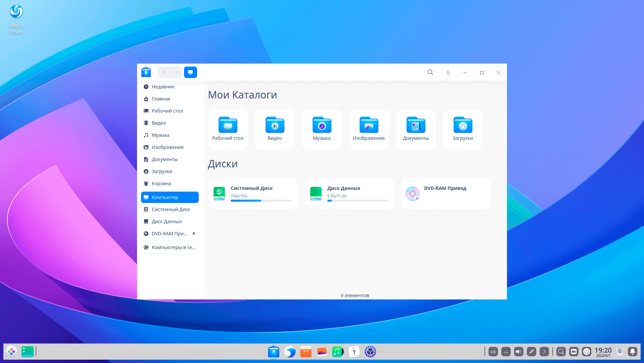Viewport: 644px width, 363px height.
Task: Open file search with the magnifier icon
Action: (x=430, y=72)
